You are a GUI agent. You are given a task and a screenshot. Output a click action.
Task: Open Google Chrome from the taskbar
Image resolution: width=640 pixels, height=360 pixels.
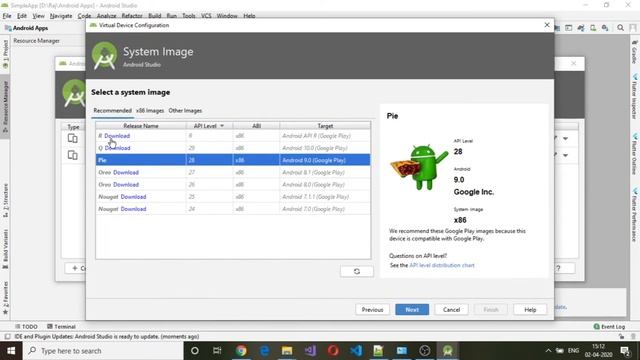(241, 351)
